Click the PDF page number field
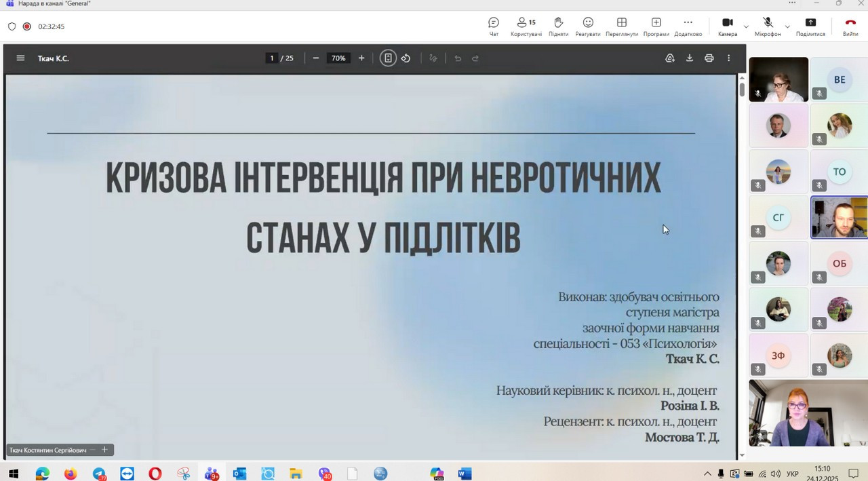The width and height of the screenshot is (868, 481). point(272,58)
